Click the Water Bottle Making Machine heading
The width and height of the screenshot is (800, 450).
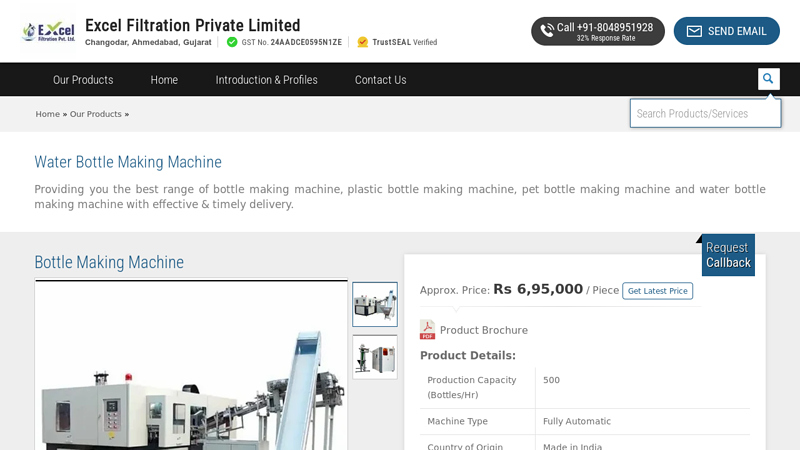click(128, 162)
